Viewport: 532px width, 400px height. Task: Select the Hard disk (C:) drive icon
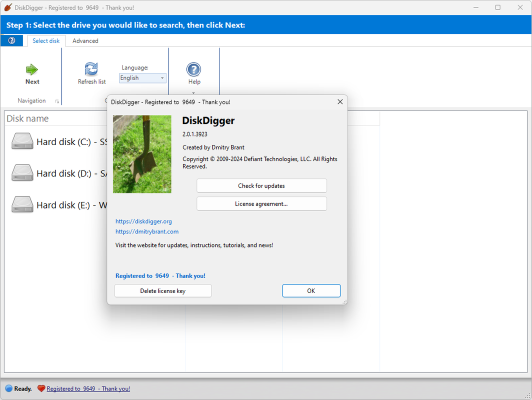pos(22,141)
